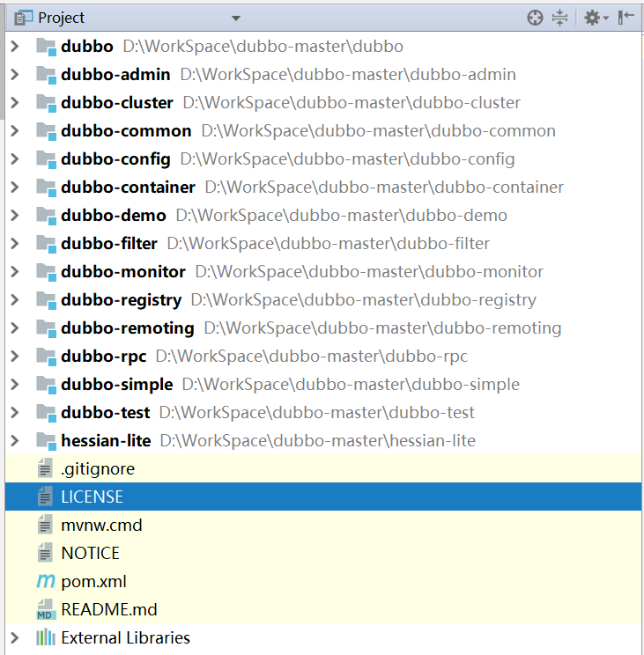
Task: Click the path D:\WorkSpace\dubbo-master\dubbo-filter
Action: click(x=328, y=244)
